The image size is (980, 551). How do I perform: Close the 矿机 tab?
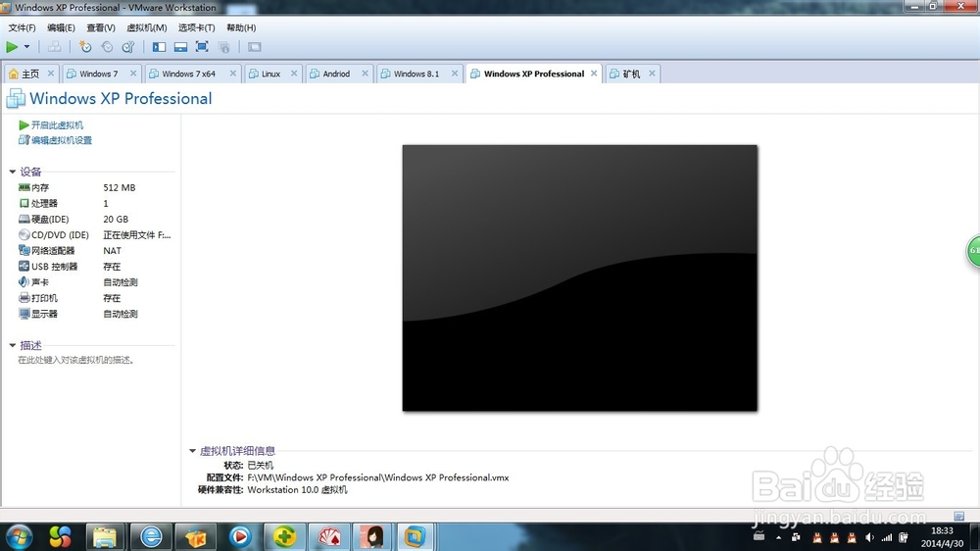(652, 74)
